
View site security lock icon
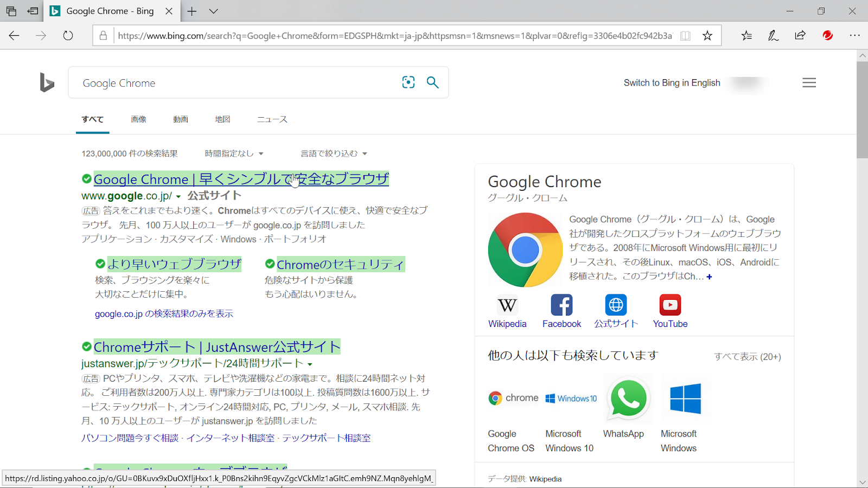point(103,36)
